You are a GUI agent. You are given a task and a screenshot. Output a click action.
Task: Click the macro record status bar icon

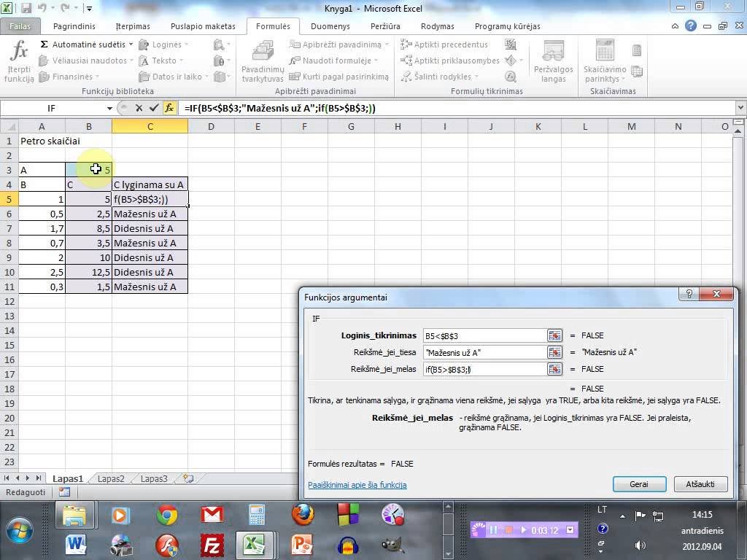(64, 492)
